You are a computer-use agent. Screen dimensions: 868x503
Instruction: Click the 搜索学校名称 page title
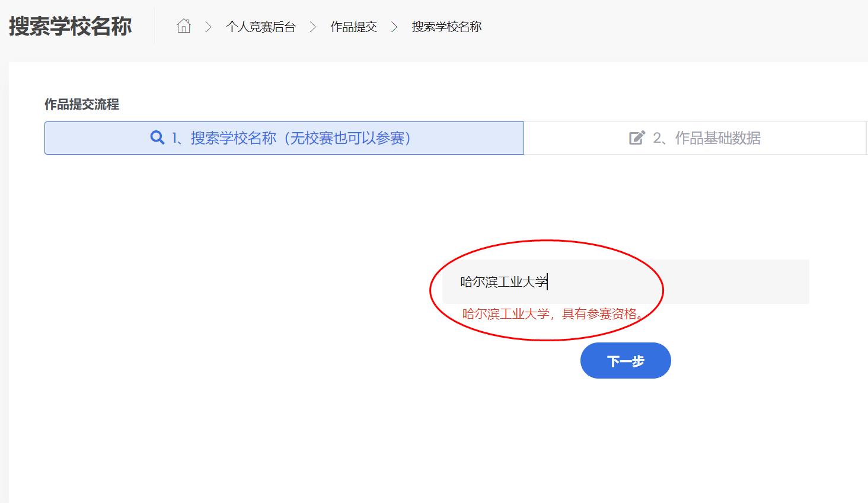coord(70,27)
